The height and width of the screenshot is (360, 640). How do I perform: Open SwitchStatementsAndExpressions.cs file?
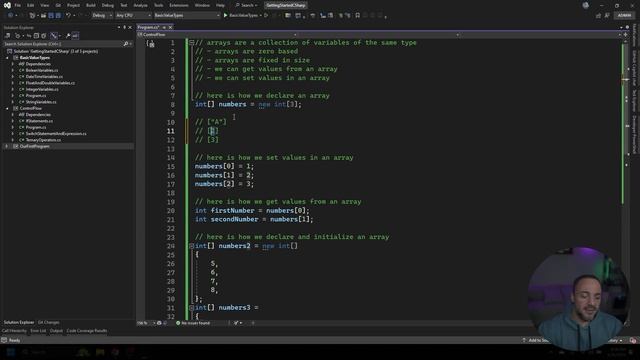coord(56,134)
